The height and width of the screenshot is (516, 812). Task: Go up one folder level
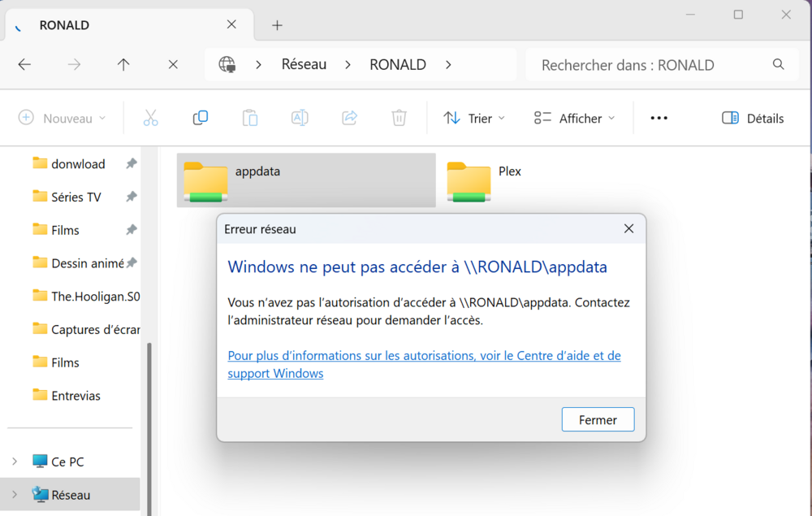(x=123, y=65)
